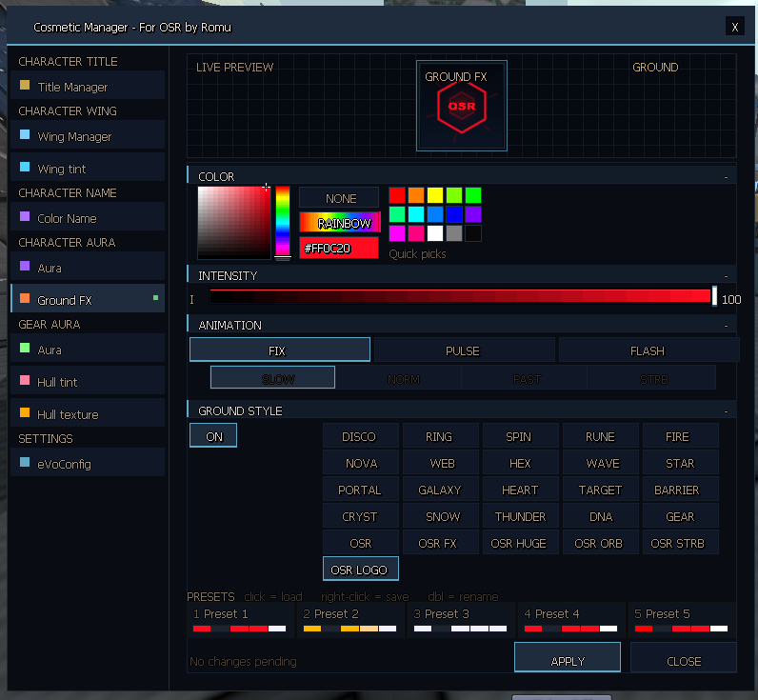758x700 pixels.
Task: Select SLOW animation speed
Action: coord(272,377)
